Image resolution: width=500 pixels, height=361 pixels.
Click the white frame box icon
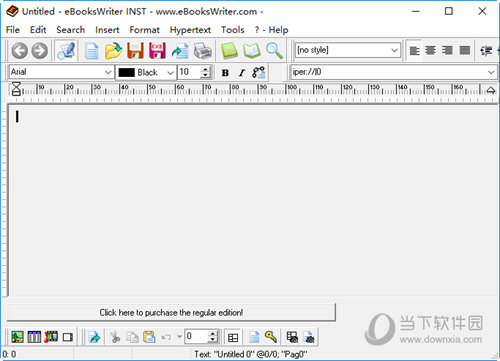[x=68, y=337]
